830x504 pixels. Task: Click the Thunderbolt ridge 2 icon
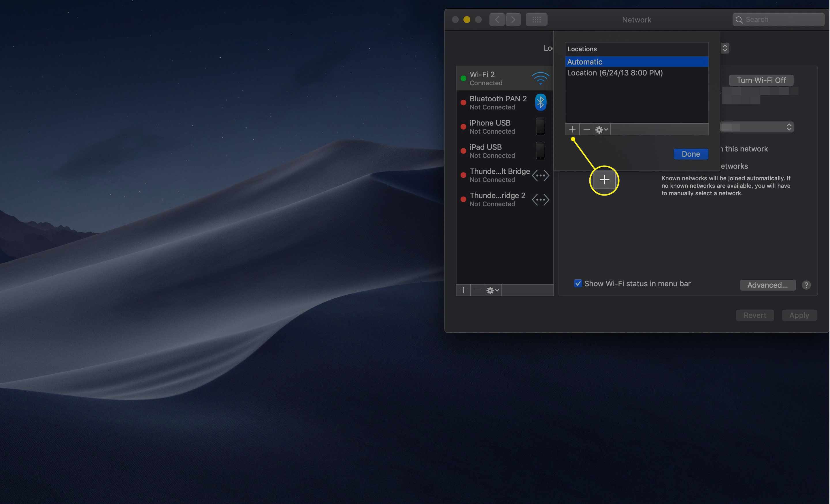(541, 199)
